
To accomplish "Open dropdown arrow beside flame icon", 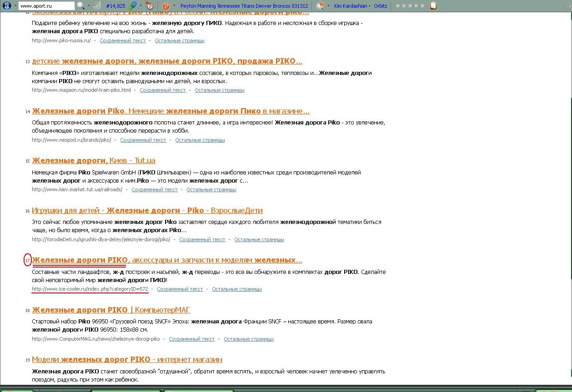I will click(175, 6).
